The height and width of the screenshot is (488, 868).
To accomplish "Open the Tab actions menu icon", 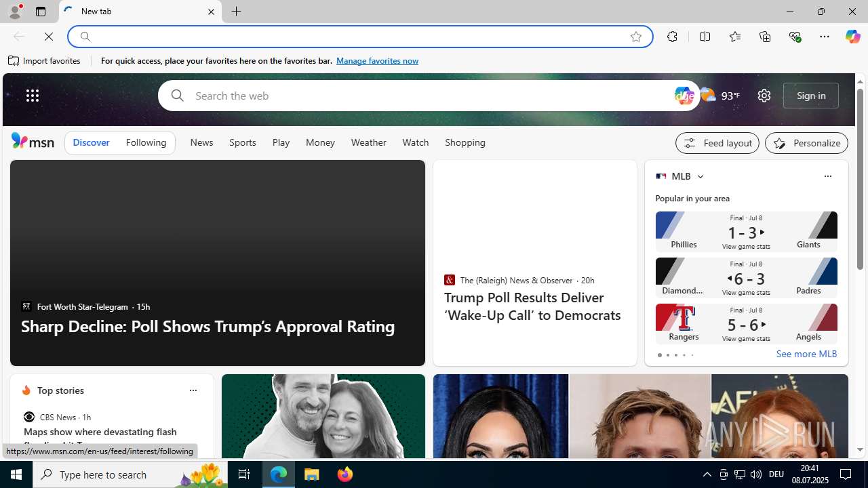I will coord(41,12).
